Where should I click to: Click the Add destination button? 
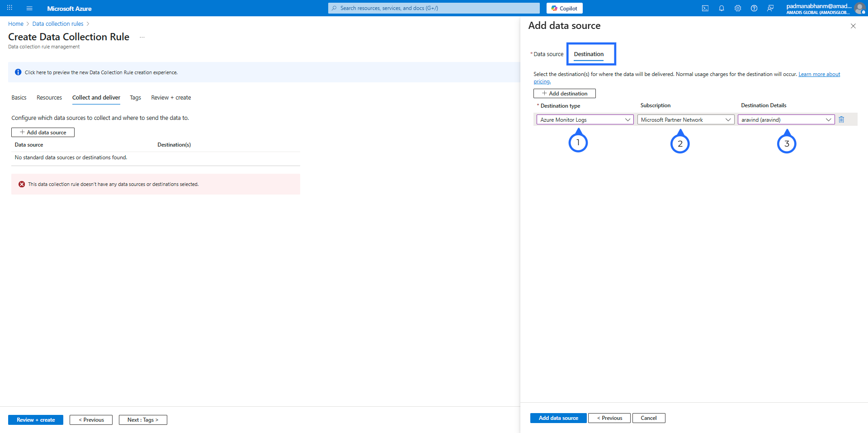click(564, 94)
